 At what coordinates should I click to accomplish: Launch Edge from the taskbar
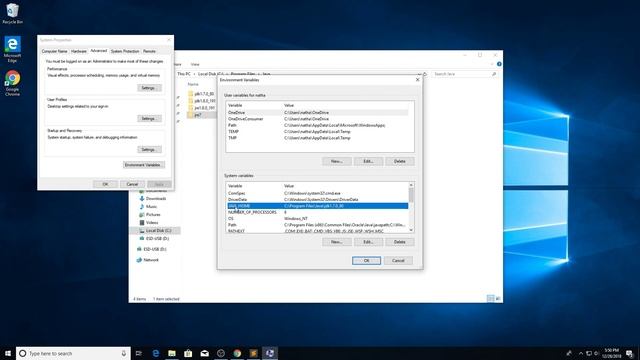[156, 353]
